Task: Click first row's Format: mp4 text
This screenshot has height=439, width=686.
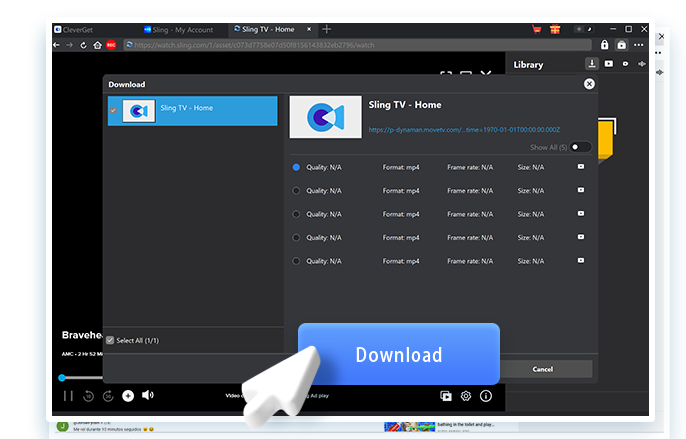Action: point(401,167)
